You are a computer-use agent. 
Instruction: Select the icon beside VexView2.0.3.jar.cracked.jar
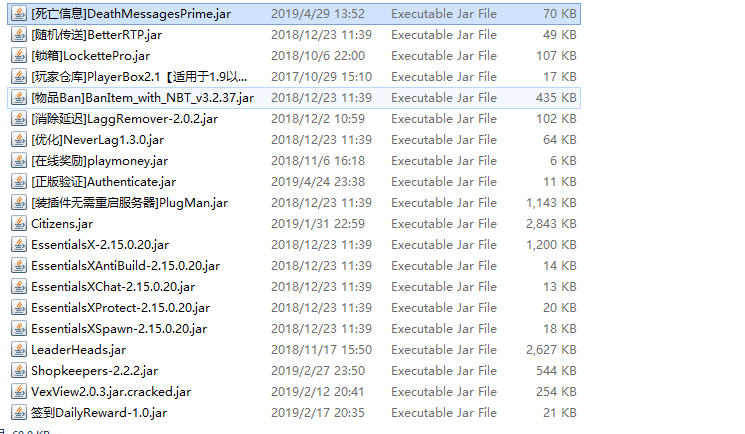(19, 391)
